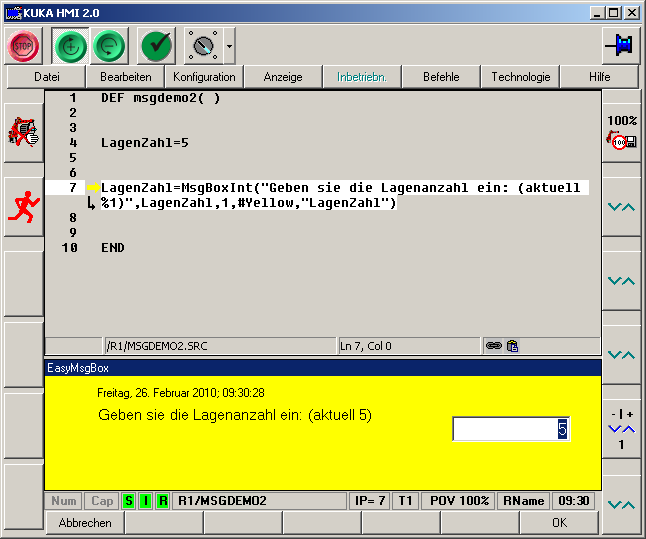Image resolution: width=646 pixels, height=539 pixels.
Task: Click the Lagenanzahl number input field
Action: [511, 429]
